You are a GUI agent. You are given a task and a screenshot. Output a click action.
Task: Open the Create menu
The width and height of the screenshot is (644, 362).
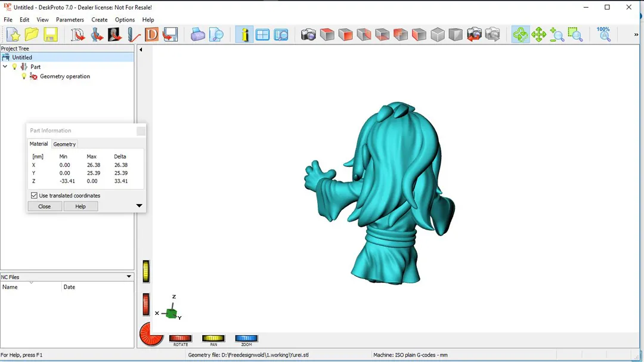tap(100, 20)
